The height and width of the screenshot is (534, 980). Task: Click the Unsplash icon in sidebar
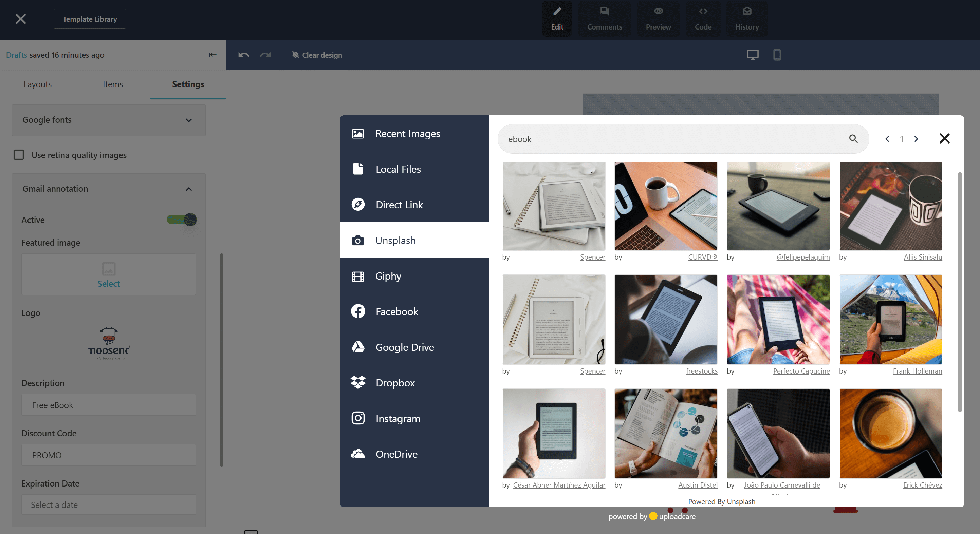[357, 240]
